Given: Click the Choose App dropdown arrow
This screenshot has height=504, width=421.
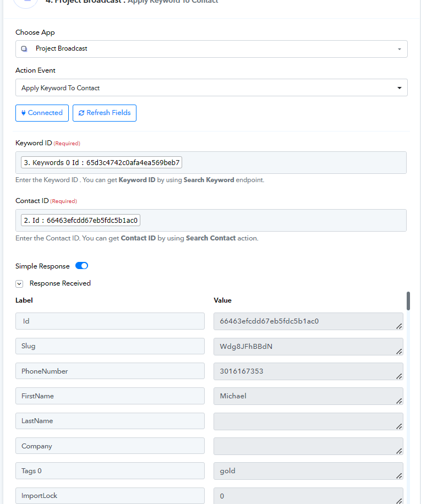Looking at the screenshot, I should (400, 49).
